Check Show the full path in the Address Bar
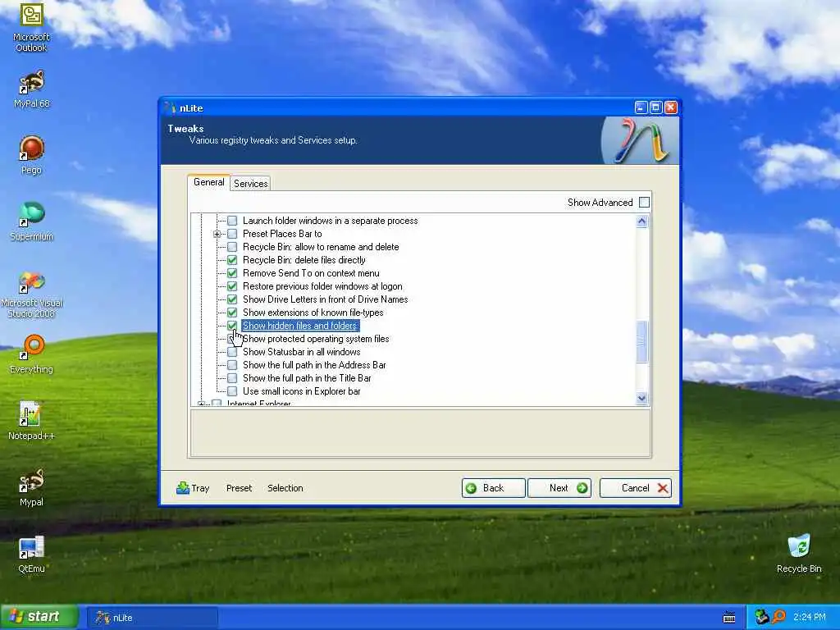Viewport: 840px width, 630px height. click(x=232, y=365)
